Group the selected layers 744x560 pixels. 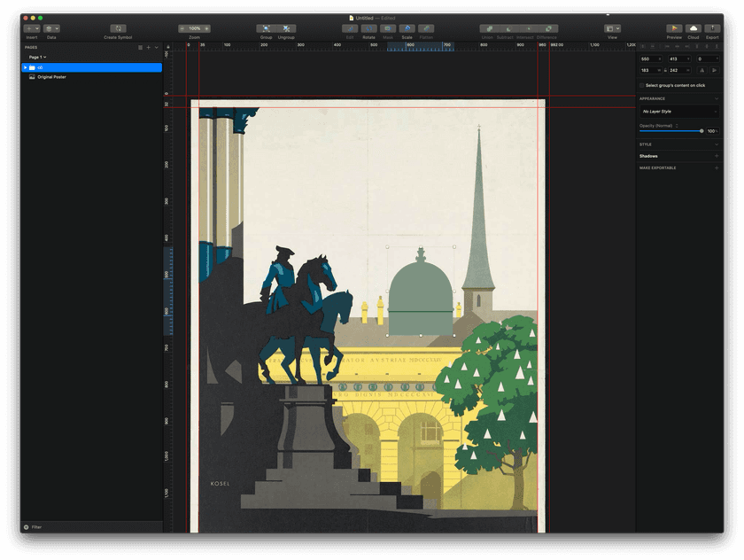tap(265, 27)
